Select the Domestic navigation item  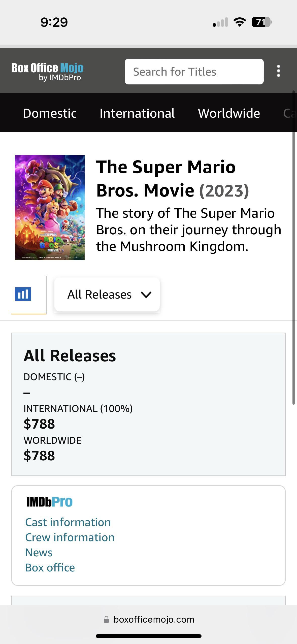click(50, 113)
